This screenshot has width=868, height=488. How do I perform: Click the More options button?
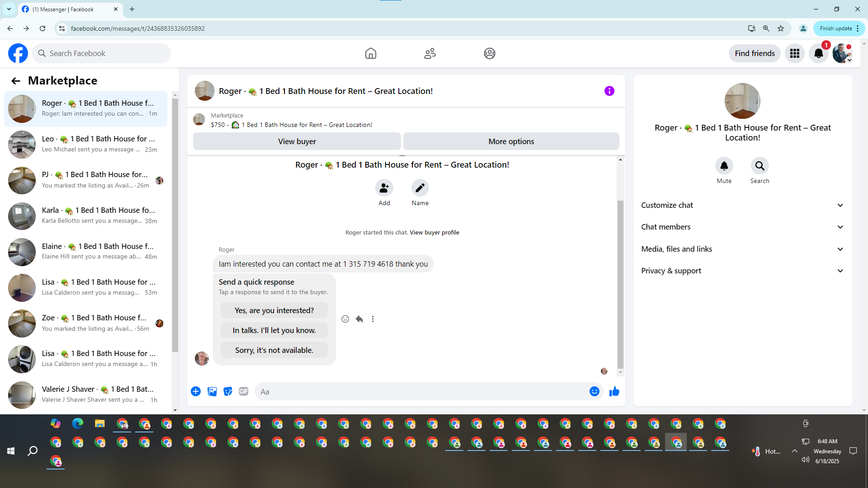click(511, 141)
